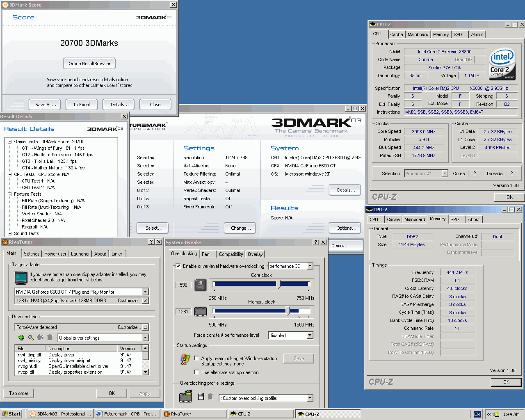Click the Core clock slider handle
Screen dimensions: 525x420
click(x=278, y=284)
